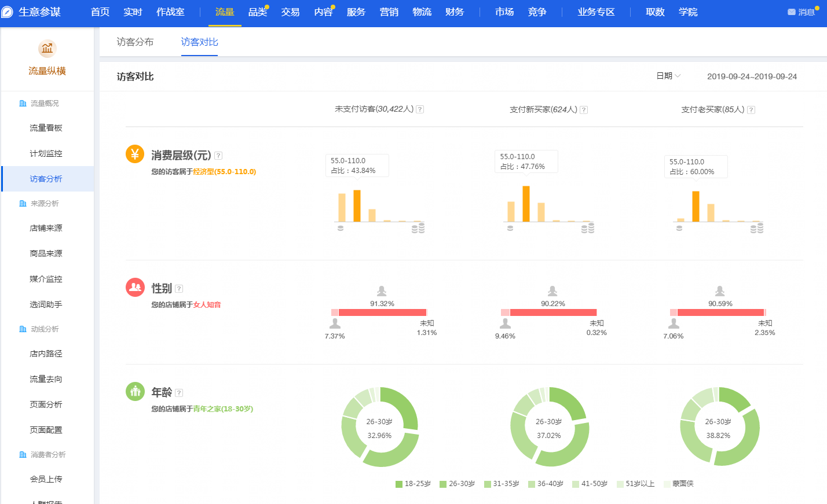
Task: Click 未支付访客 age donut chart
Action: point(379,427)
